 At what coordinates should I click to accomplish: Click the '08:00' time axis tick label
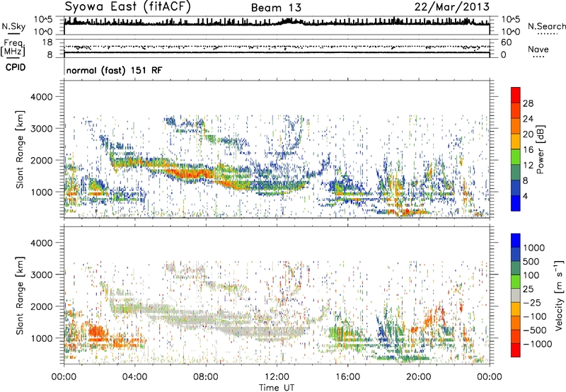pos(206,377)
